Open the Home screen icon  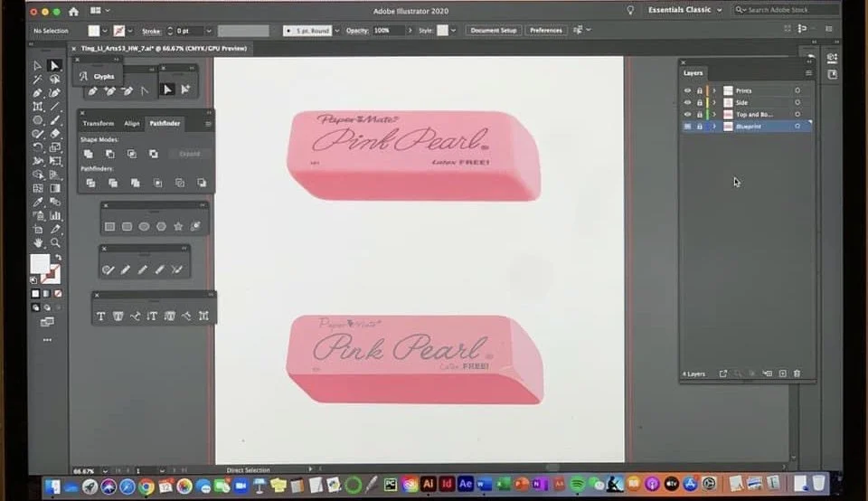coord(73,11)
